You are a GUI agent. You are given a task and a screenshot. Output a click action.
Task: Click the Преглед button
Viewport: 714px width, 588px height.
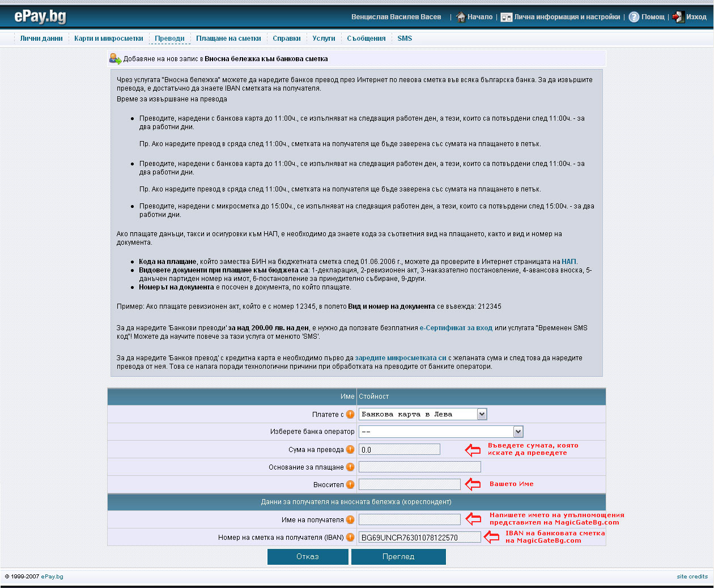pos(398,557)
